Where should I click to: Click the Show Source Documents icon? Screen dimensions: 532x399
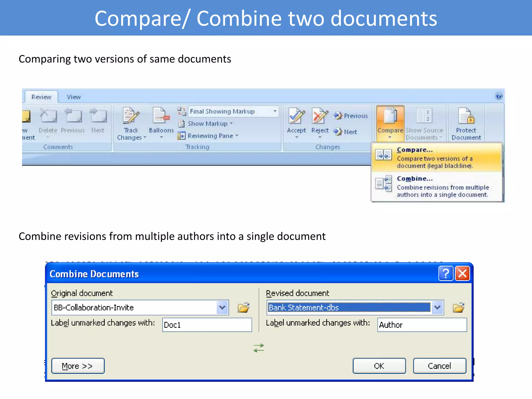pyautogui.click(x=424, y=115)
